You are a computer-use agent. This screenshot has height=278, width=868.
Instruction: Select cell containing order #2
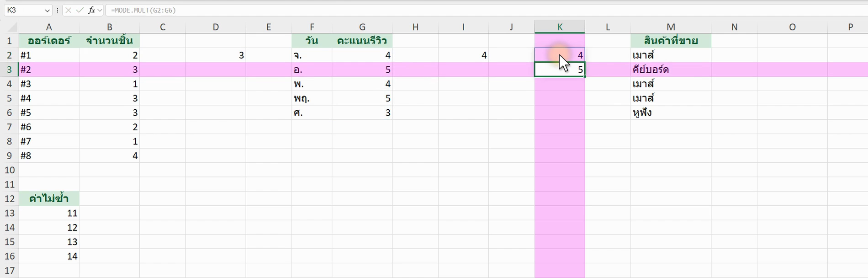click(x=49, y=69)
